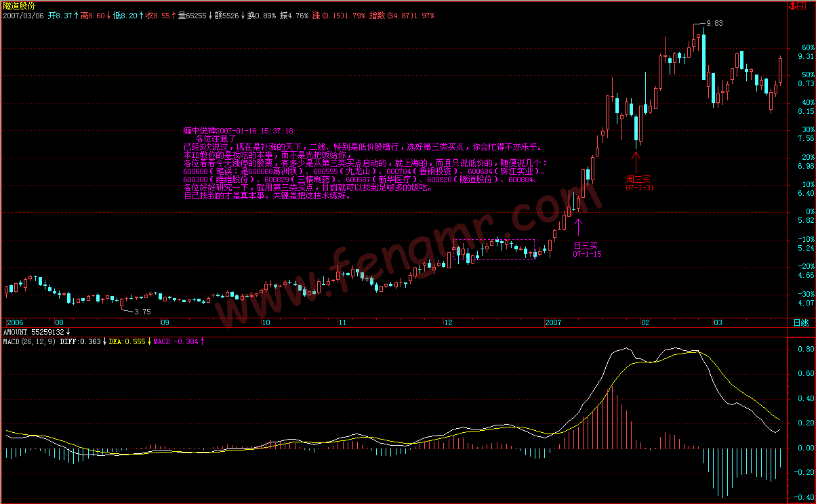The width and height of the screenshot is (816, 504).
Task: Click the 缠中说禅 annotation text header
Action: tap(237, 130)
